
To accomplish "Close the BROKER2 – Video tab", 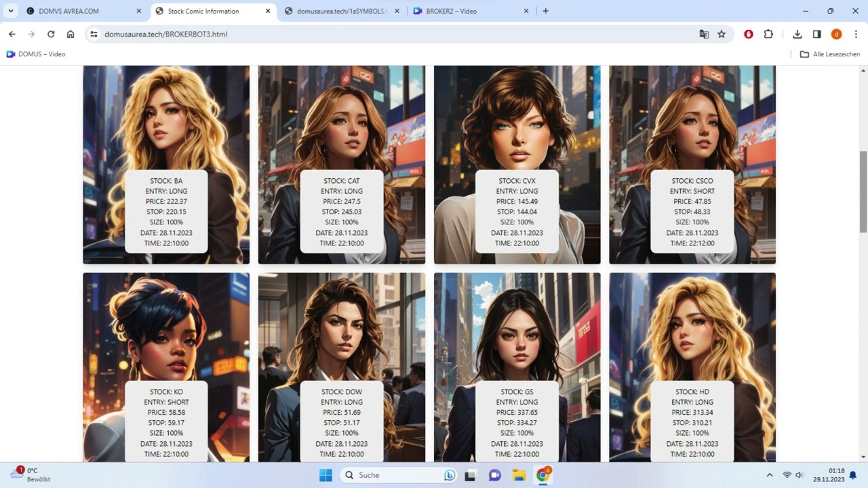I will click(526, 11).
